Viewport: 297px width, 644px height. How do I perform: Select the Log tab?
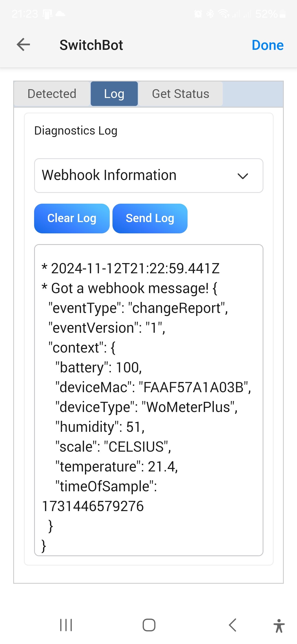[114, 94]
